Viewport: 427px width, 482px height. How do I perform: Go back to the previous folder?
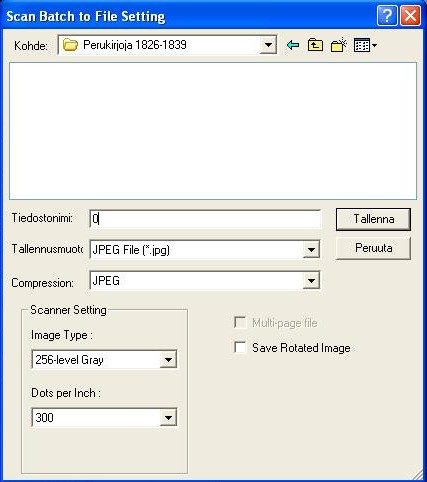pos(293,45)
